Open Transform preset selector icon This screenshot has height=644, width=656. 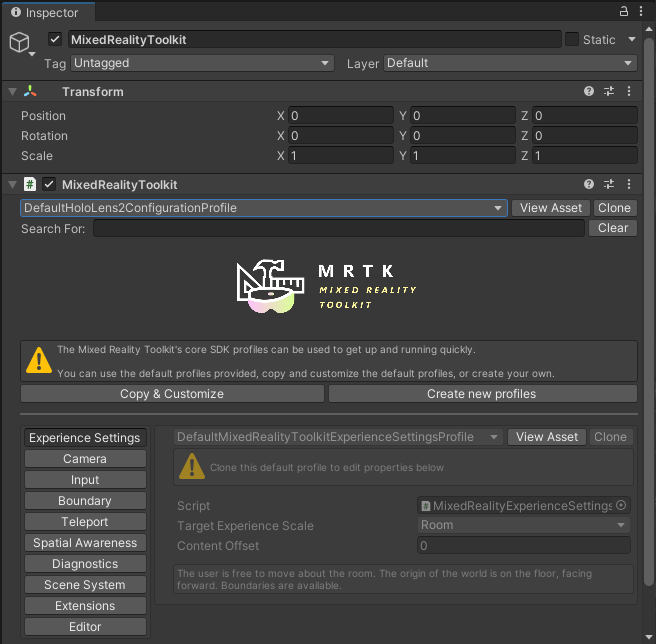pos(609,92)
